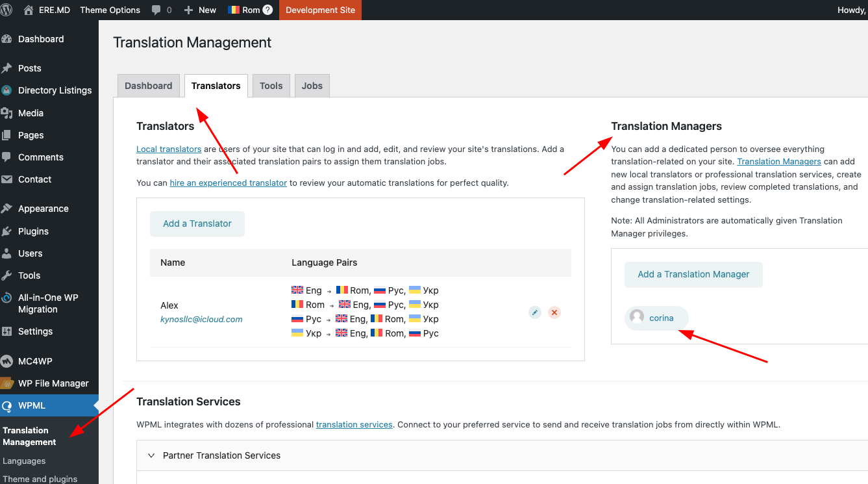Open the Rom language menu

(251, 10)
